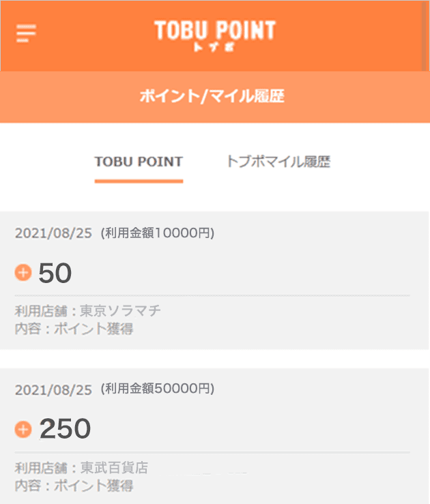The image size is (430, 504).
Task: Click the plus icon beside 250
Action: pos(23,430)
